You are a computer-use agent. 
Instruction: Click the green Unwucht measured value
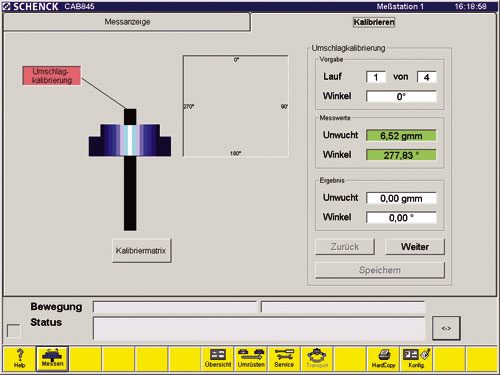coord(401,136)
